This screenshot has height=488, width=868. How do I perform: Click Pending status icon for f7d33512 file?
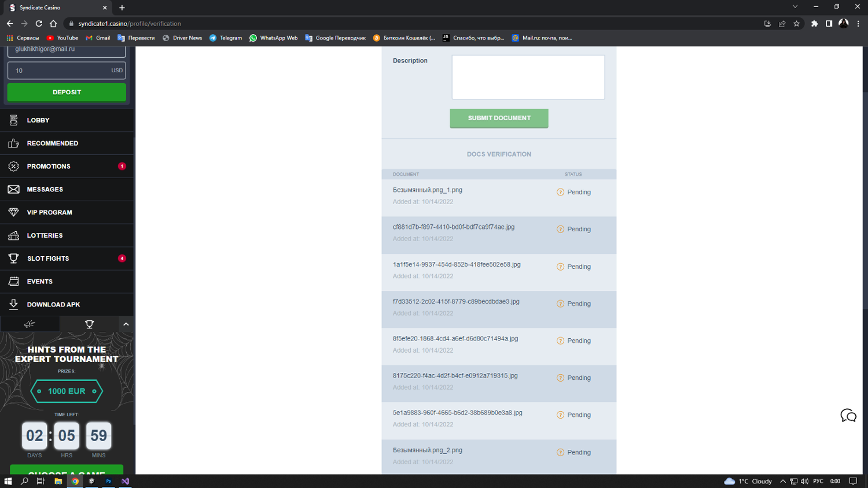pyautogui.click(x=560, y=304)
